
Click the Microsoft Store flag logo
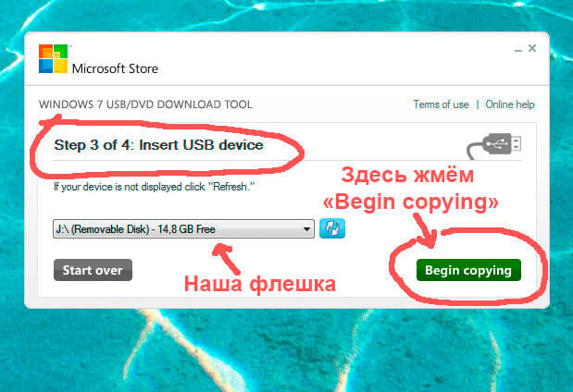(54, 59)
